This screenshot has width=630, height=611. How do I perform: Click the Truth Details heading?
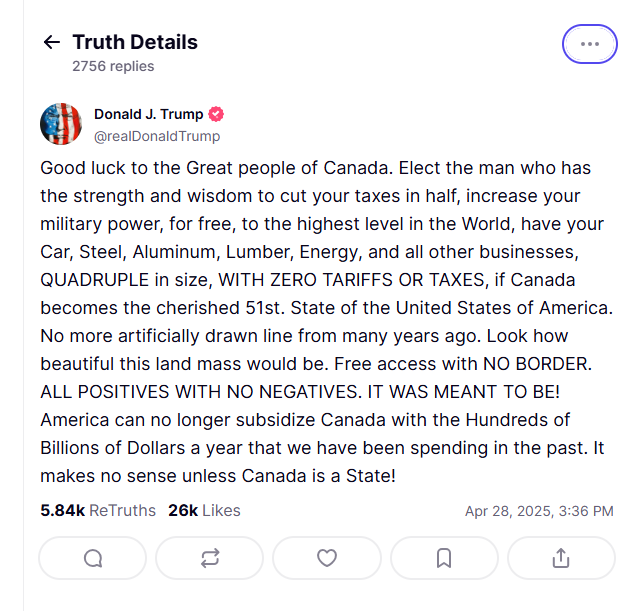135,42
